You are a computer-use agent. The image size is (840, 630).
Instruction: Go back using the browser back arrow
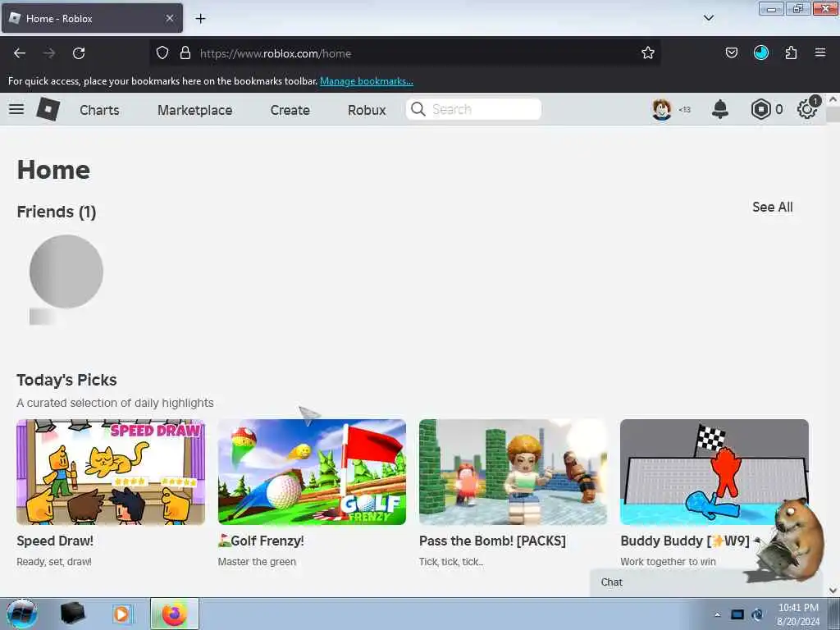20,53
